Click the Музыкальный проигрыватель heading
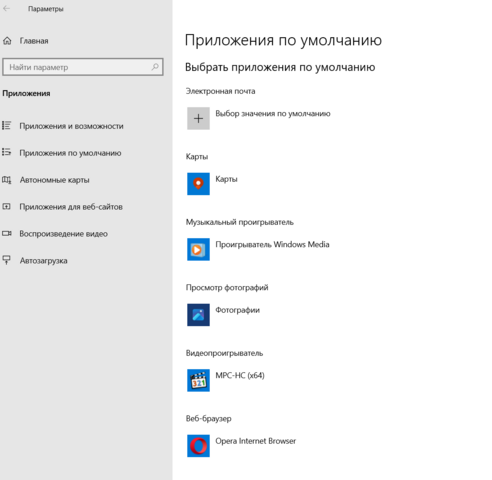This screenshot has height=480, width=492. pyautogui.click(x=240, y=222)
